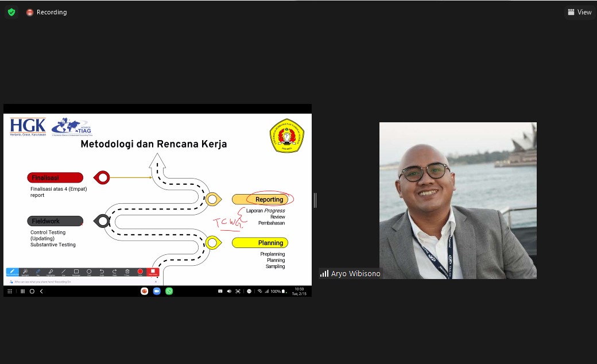The width and height of the screenshot is (597, 364).
Task: Select the Oval shape tool
Action: pos(89,272)
